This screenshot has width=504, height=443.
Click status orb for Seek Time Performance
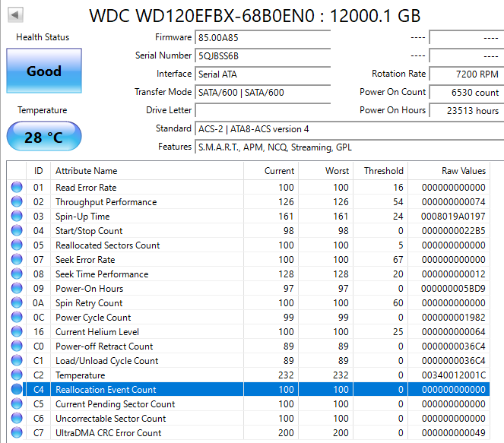(17, 274)
